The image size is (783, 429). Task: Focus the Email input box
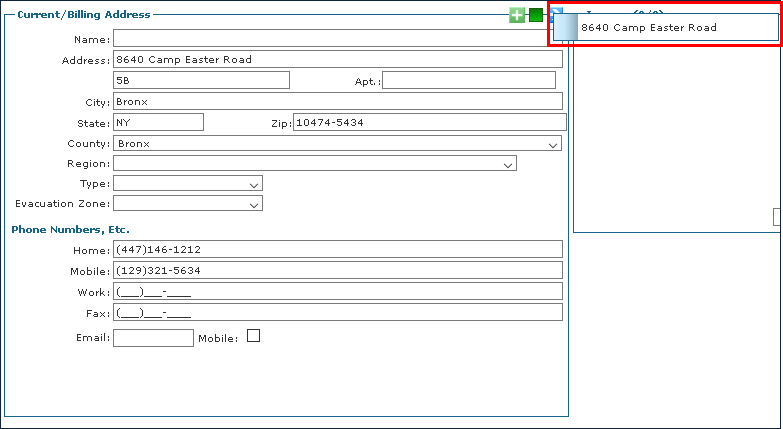click(153, 338)
